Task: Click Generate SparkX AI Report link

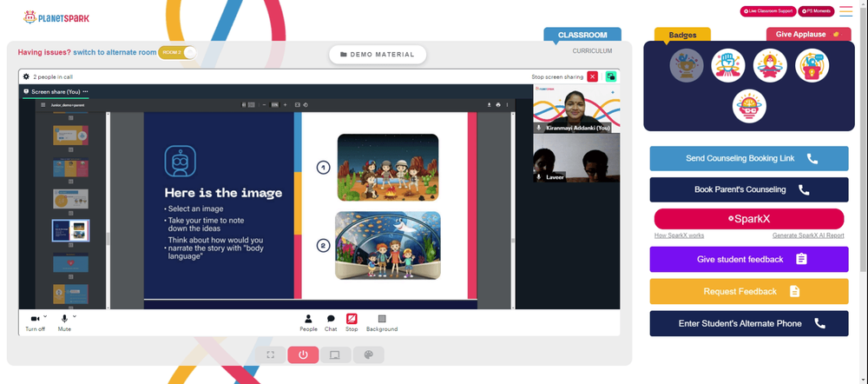Action: (808, 235)
